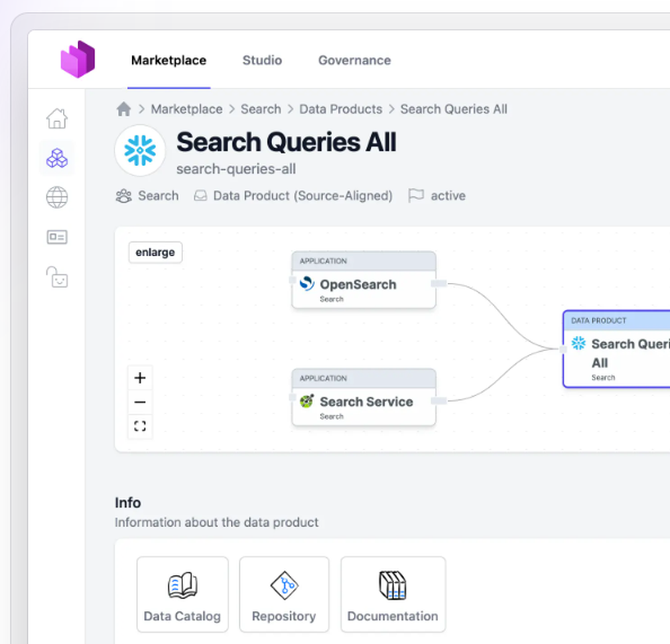Open the Repository card
This screenshot has width=670, height=644.
(x=284, y=594)
